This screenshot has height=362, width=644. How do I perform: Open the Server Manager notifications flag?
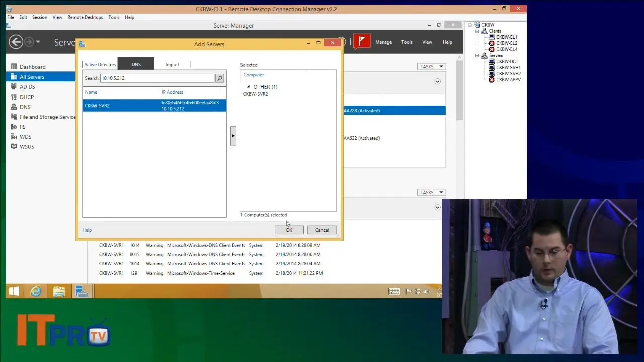[x=361, y=42]
